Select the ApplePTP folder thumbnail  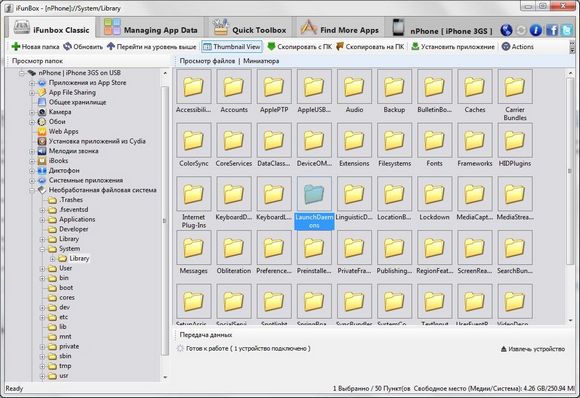point(274,87)
